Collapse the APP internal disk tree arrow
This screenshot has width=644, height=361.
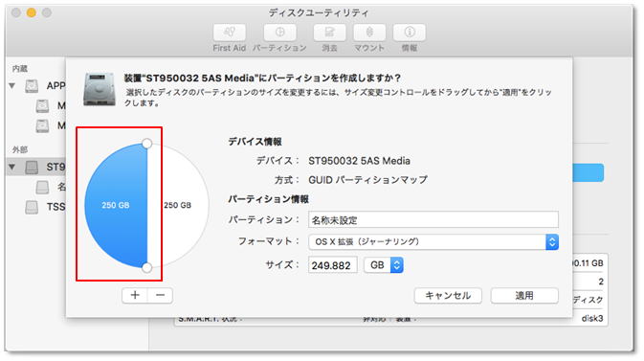[x=12, y=86]
